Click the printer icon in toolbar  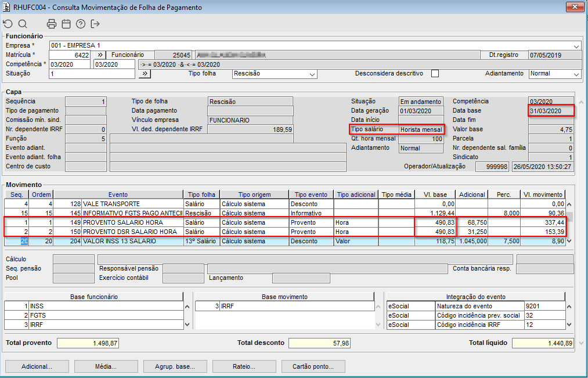(x=52, y=24)
